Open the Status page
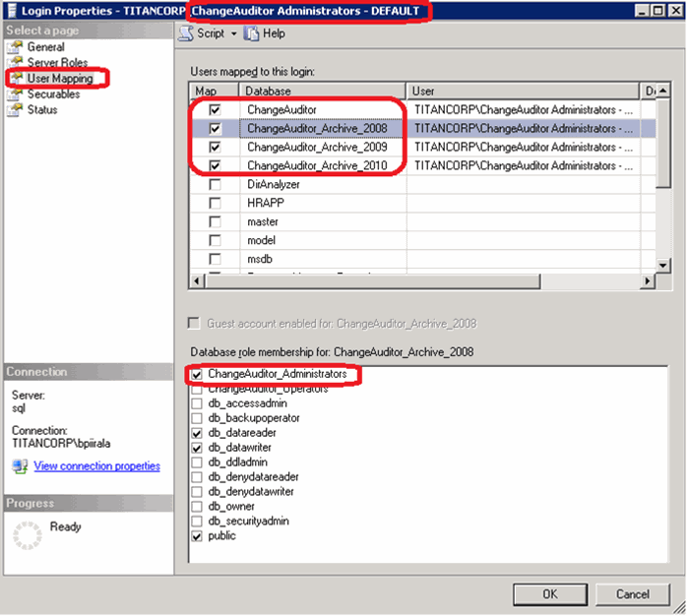The width and height of the screenshot is (687, 616). [42, 110]
